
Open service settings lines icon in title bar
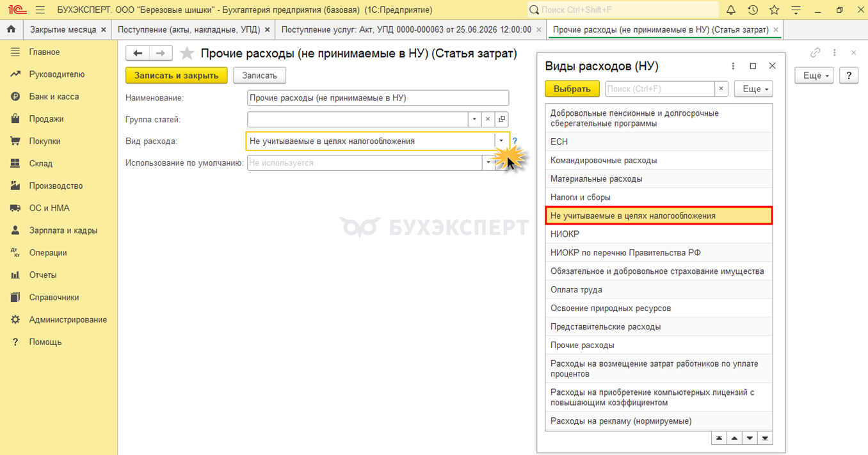[x=796, y=10]
